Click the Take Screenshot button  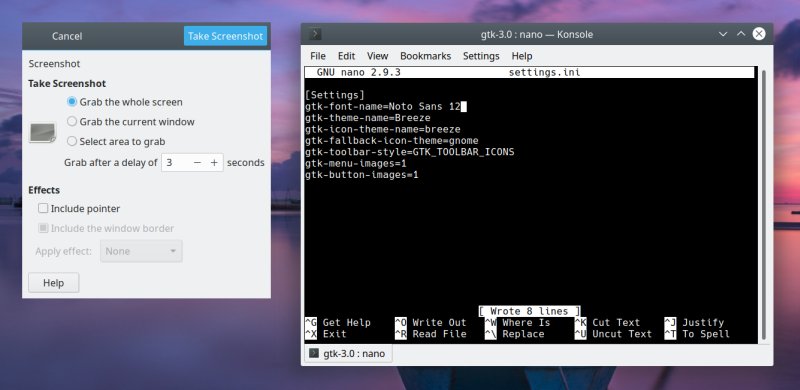pyautogui.click(x=226, y=36)
